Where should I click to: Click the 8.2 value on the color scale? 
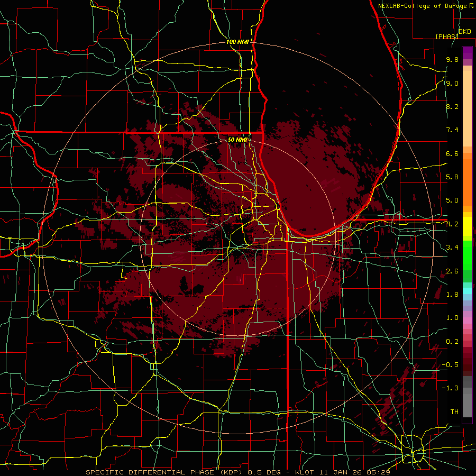pyautogui.click(x=452, y=106)
